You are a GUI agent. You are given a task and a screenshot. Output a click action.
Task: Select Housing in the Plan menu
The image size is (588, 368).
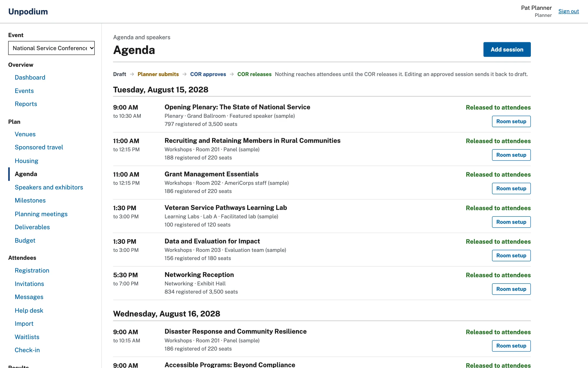coord(26,161)
